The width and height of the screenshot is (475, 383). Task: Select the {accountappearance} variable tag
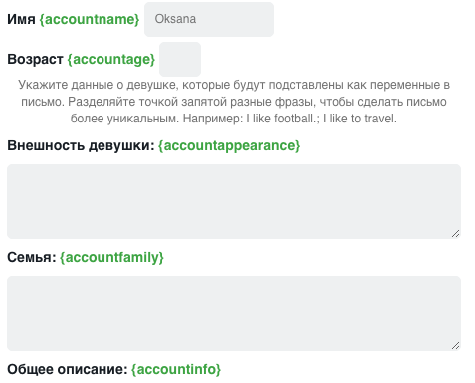tap(229, 146)
